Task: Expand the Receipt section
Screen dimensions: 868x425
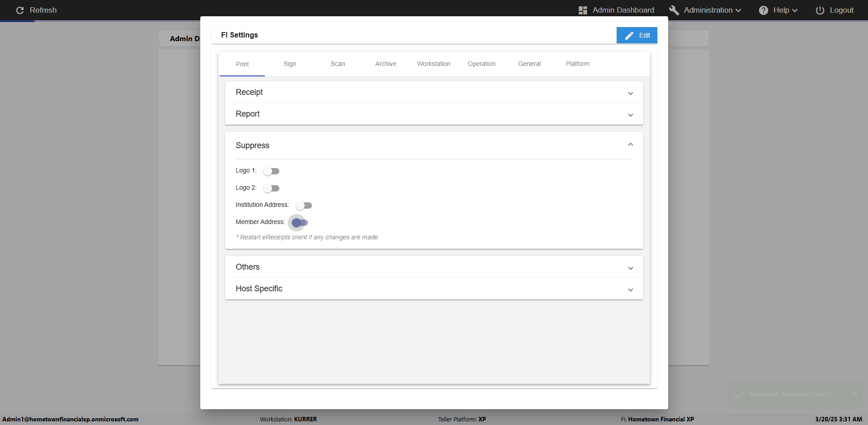Action: [x=630, y=93]
